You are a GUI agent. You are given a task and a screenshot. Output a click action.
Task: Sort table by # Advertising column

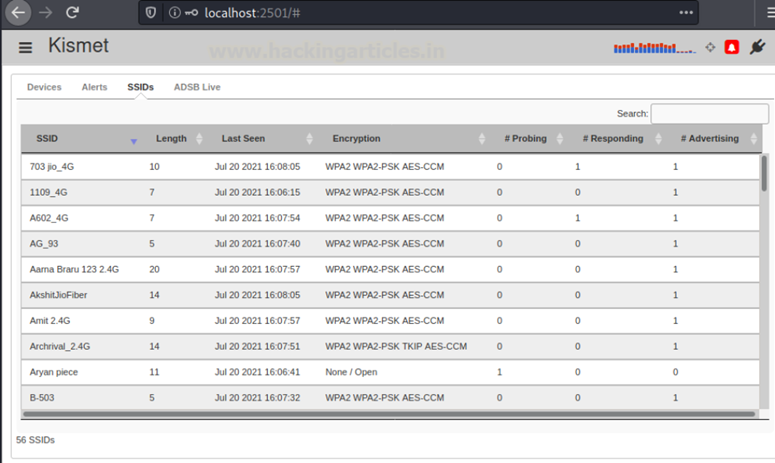pos(713,138)
